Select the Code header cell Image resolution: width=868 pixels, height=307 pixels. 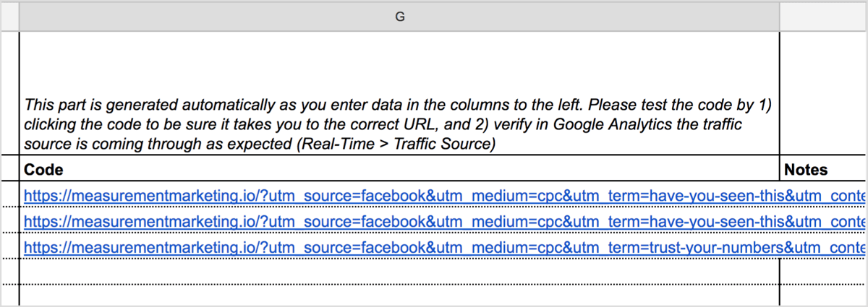(x=399, y=169)
